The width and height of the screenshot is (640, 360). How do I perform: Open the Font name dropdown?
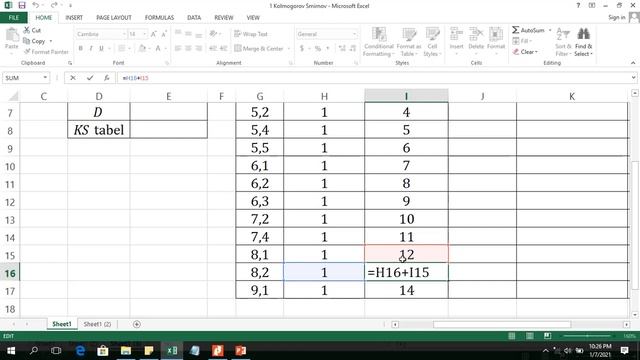coord(124,34)
